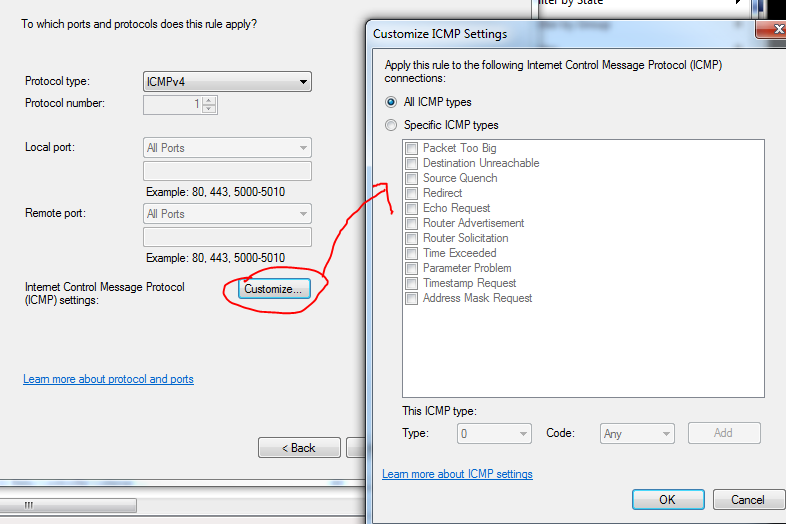The image size is (786, 524).
Task: Toggle the Router Advertisement checkbox
Action: [411, 223]
